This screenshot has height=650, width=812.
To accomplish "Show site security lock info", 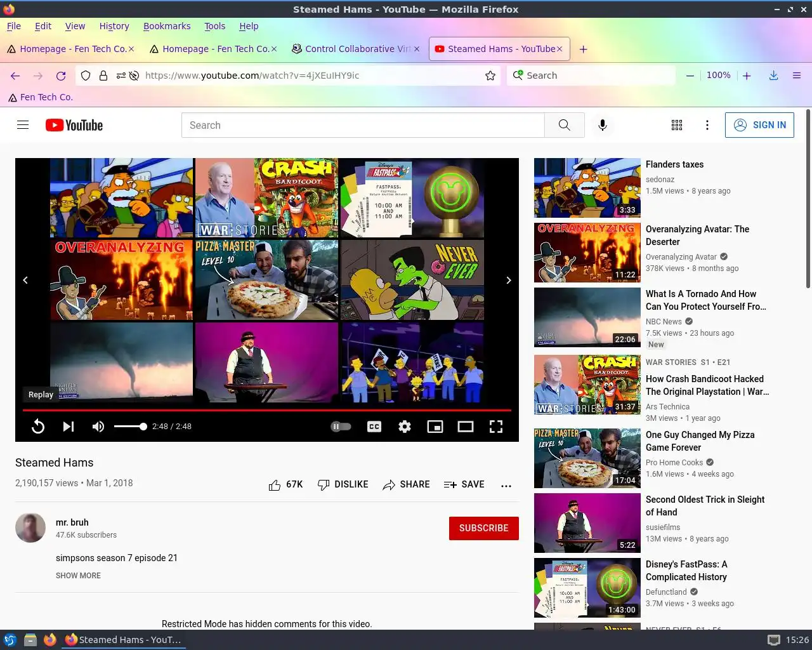I will [103, 76].
